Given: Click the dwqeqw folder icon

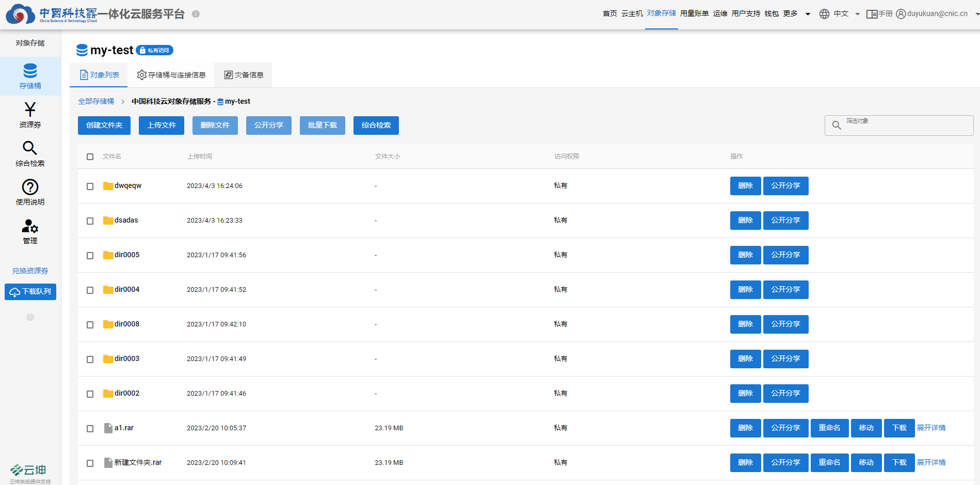Looking at the screenshot, I should click(108, 186).
